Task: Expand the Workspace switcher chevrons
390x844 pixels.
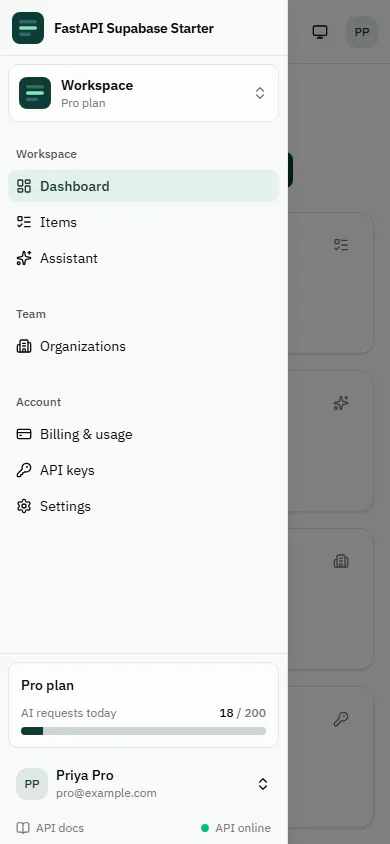Action: click(260, 93)
